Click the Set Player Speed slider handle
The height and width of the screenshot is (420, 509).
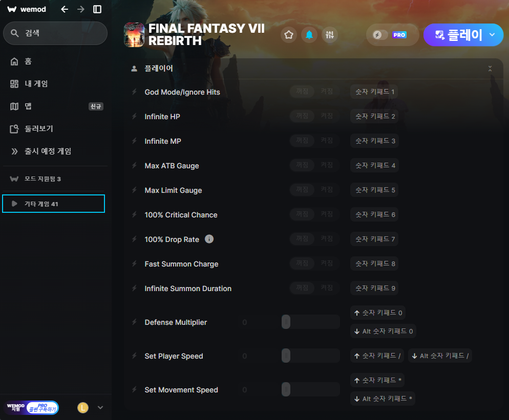click(286, 356)
